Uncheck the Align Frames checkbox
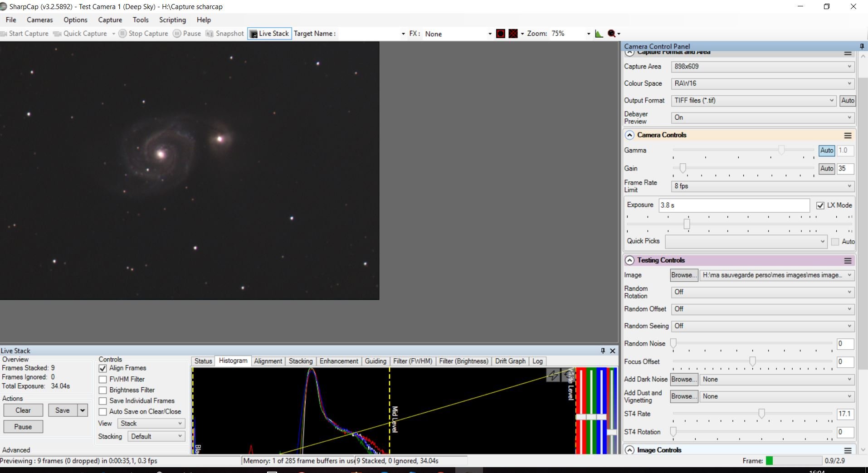Screen dimensions: 868x473 click(x=103, y=368)
